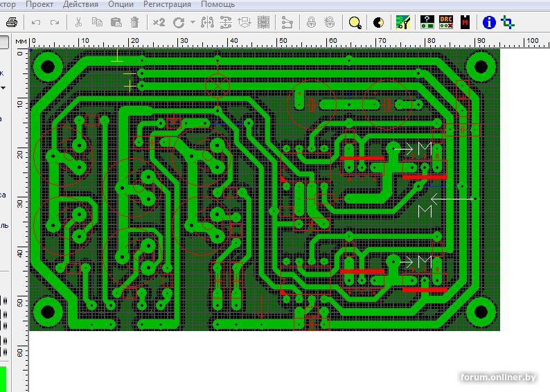Select the bottom-right mounting hole pad
This screenshot has height=392, width=550.
click(x=481, y=312)
